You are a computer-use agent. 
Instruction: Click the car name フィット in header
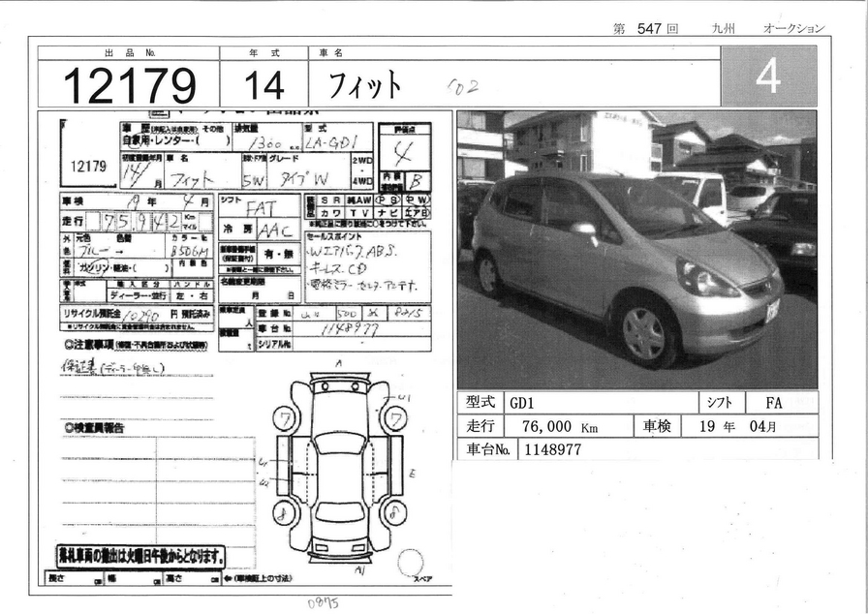(x=365, y=84)
